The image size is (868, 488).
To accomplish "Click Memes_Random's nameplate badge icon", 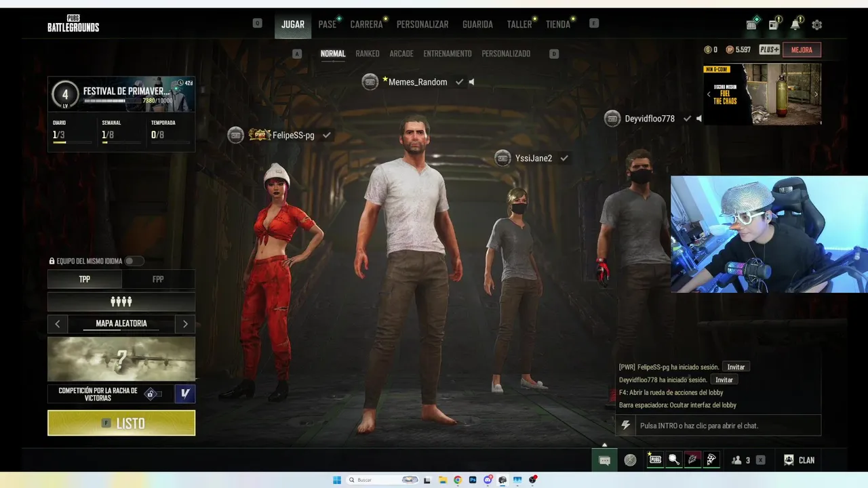I will point(370,81).
